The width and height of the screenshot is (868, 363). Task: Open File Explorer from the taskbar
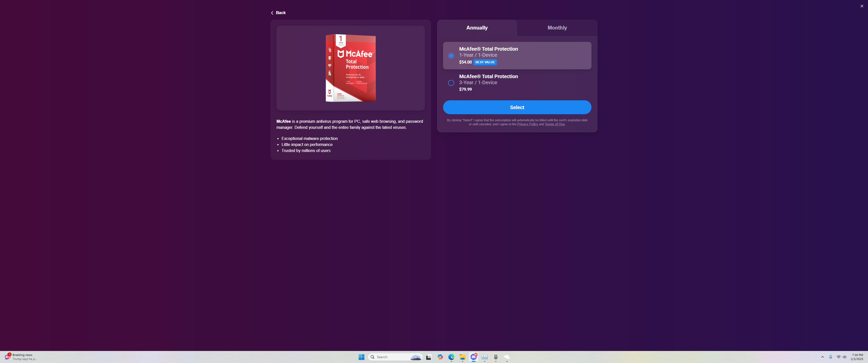pyautogui.click(x=462, y=357)
